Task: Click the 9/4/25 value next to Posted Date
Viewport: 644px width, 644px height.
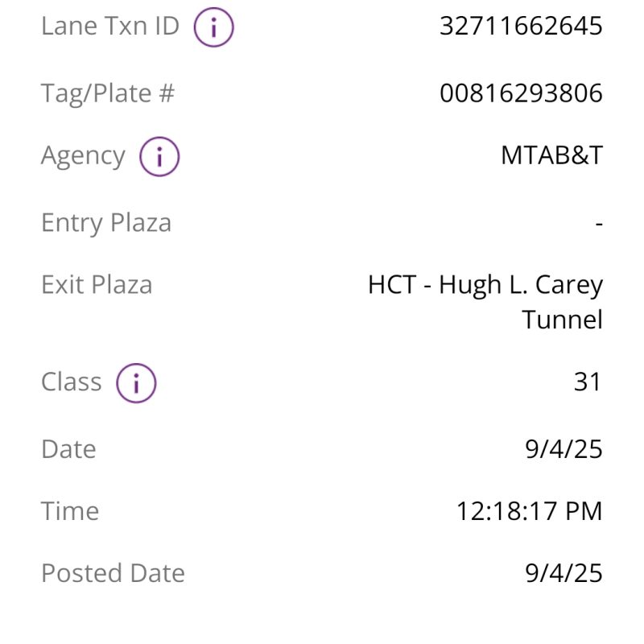Action: point(563,573)
